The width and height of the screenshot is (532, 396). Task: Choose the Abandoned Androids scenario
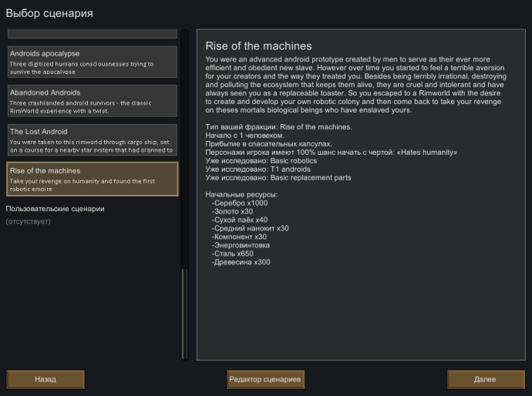coord(92,101)
